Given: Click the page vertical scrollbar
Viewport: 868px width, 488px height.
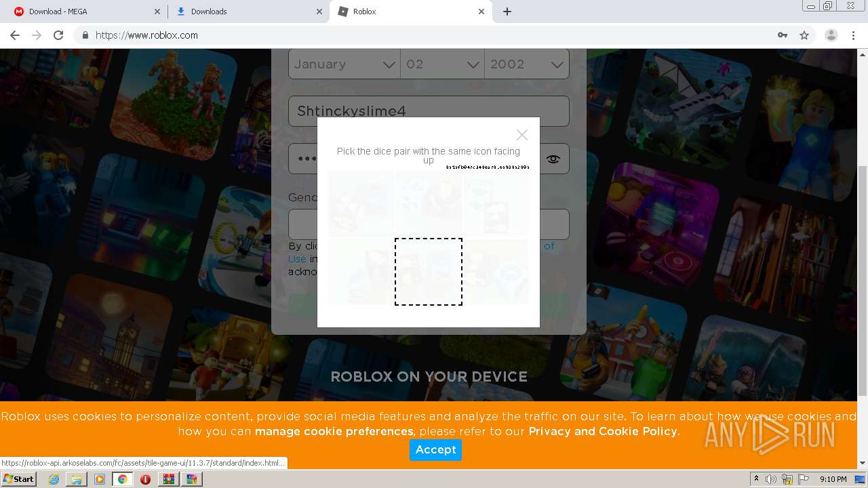Looking at the screenshot, I should 863,280.
